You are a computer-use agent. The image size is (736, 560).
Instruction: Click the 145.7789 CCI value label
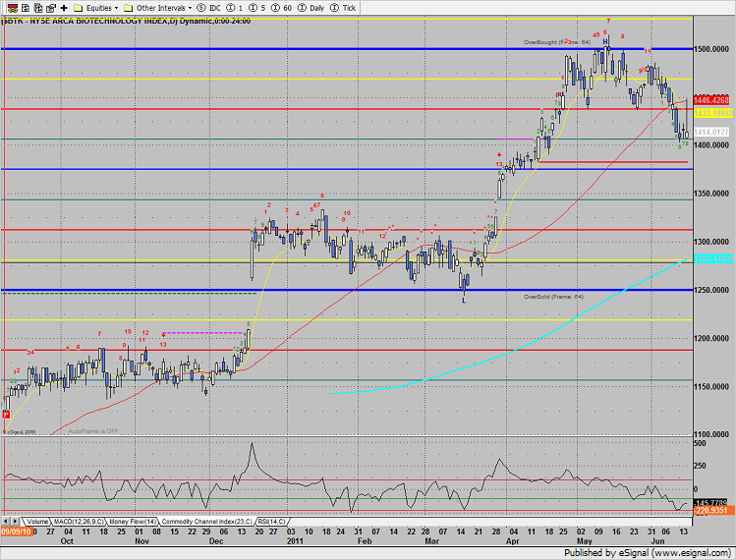[x=710, y=502]
